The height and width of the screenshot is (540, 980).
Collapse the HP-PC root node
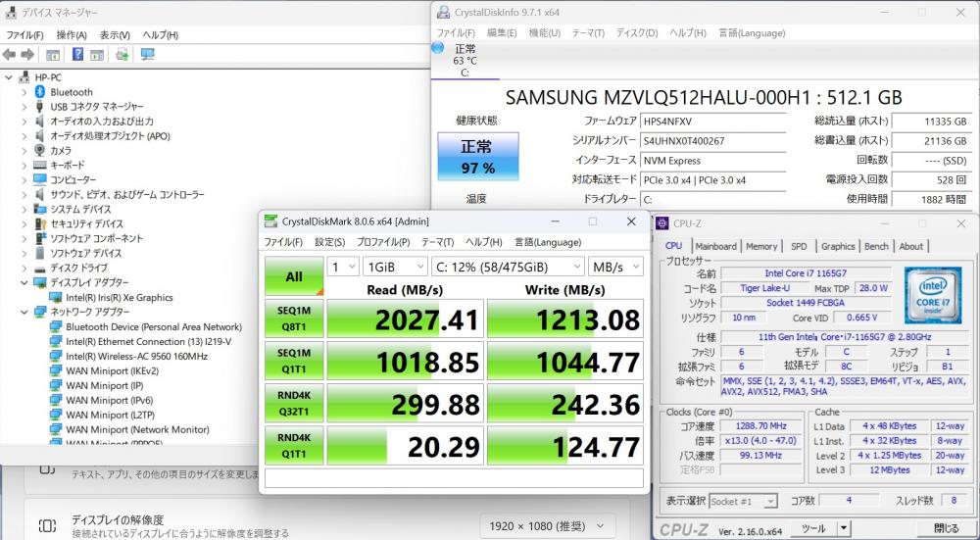[8, 77]
